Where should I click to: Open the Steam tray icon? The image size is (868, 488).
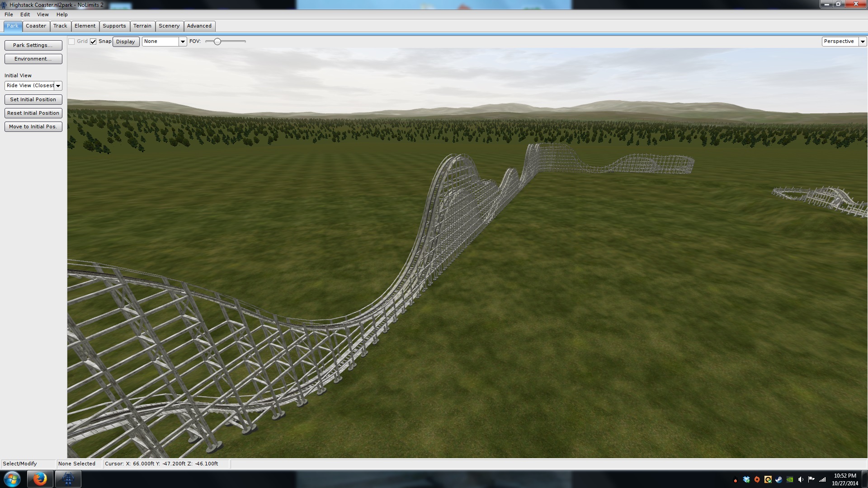pos(778,479)
